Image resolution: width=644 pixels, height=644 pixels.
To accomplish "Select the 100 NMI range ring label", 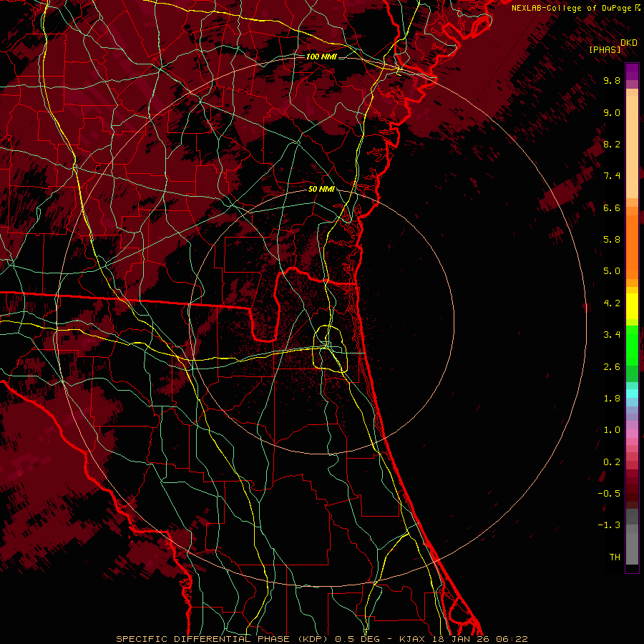I will pos(321,57).
